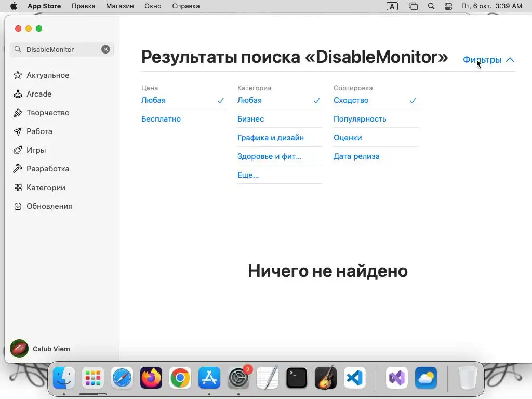Open the App Store menu
The image size is (532, 399).
tap(44, 6)
